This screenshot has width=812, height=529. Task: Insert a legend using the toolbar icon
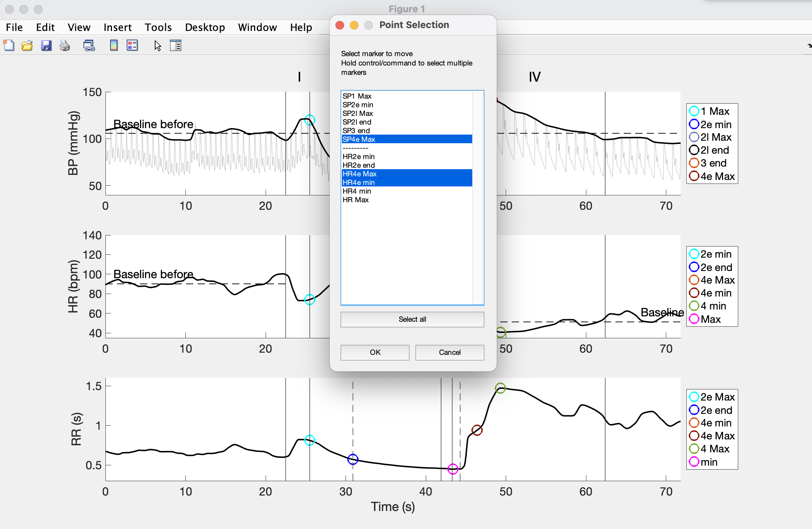click(x=132, y=46)
